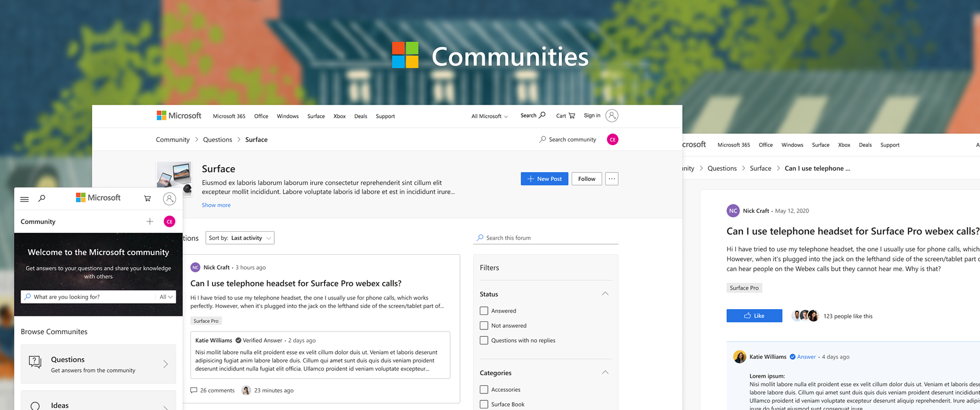
Task: Open the Sort by Last activity dropdown
Action: pyautogui.click(x=240, y=238)
